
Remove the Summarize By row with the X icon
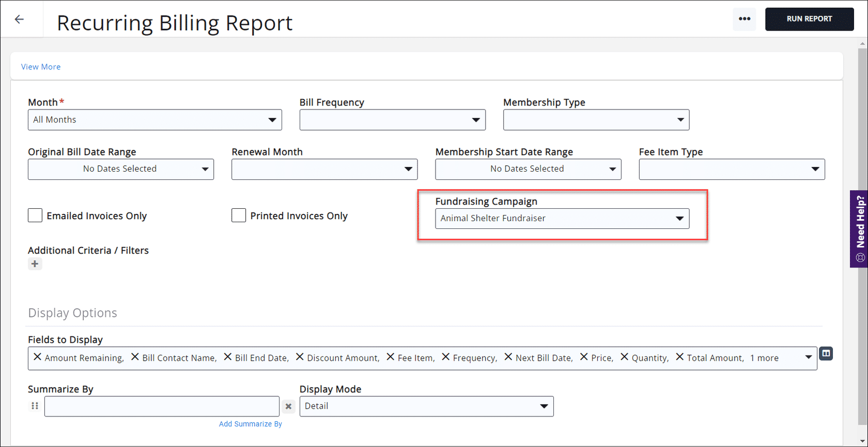pos(288,407)
